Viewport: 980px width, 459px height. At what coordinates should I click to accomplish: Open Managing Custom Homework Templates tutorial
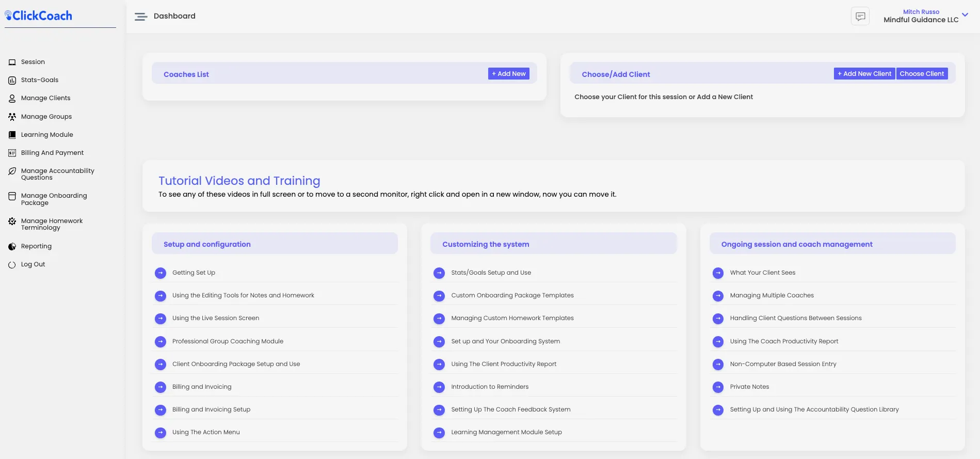[x=512, y=318]
